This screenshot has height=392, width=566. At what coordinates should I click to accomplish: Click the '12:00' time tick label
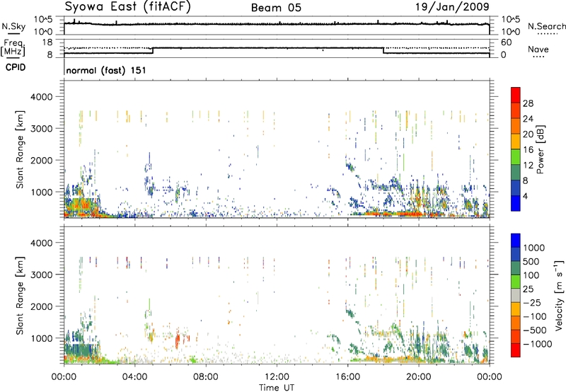[x=277, y=377]
